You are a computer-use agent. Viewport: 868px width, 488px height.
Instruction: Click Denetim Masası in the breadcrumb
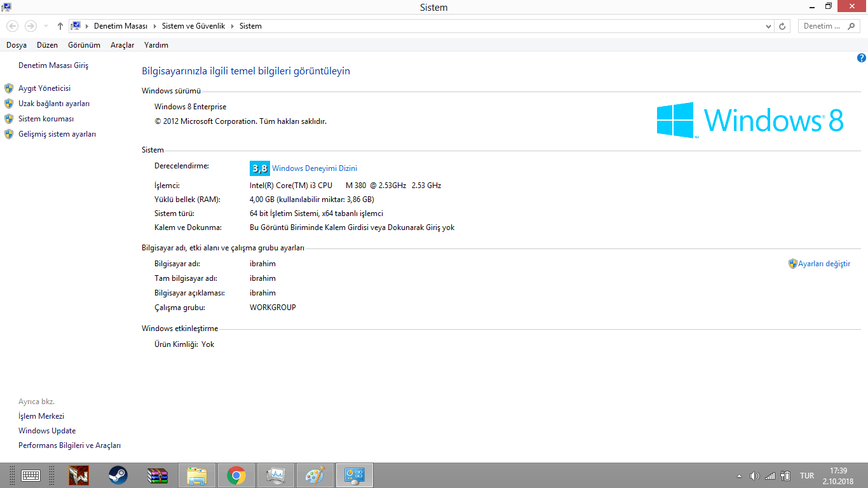pyautogui.click(x=121, y=26)
